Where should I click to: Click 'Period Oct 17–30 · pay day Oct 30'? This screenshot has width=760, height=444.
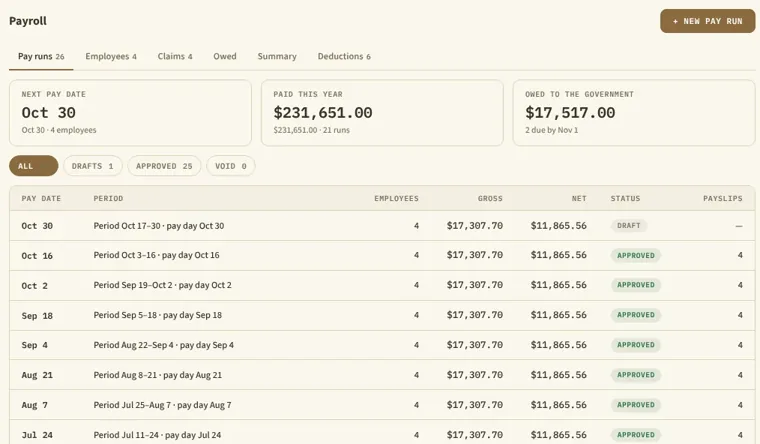point(158,226)
